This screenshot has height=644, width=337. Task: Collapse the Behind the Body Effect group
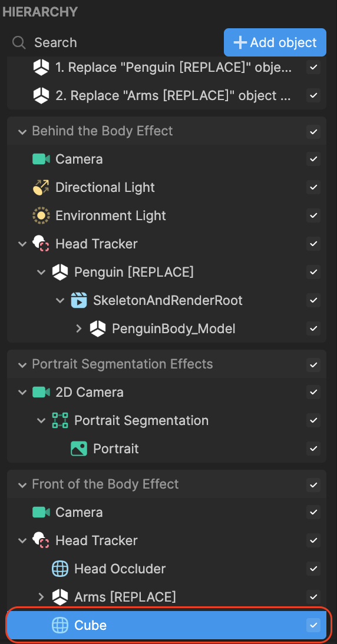click(21, 131)
